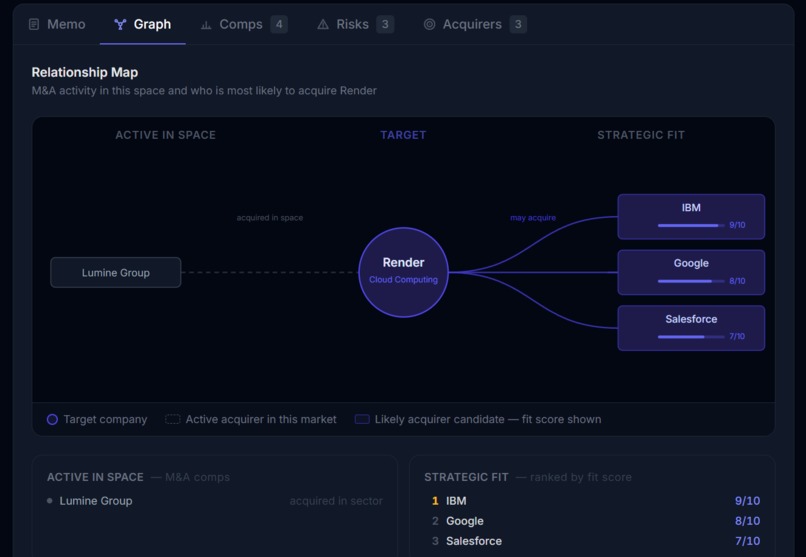The image size is (806, 557).
Task: Open the Memo tab
Action: (57, 24)
